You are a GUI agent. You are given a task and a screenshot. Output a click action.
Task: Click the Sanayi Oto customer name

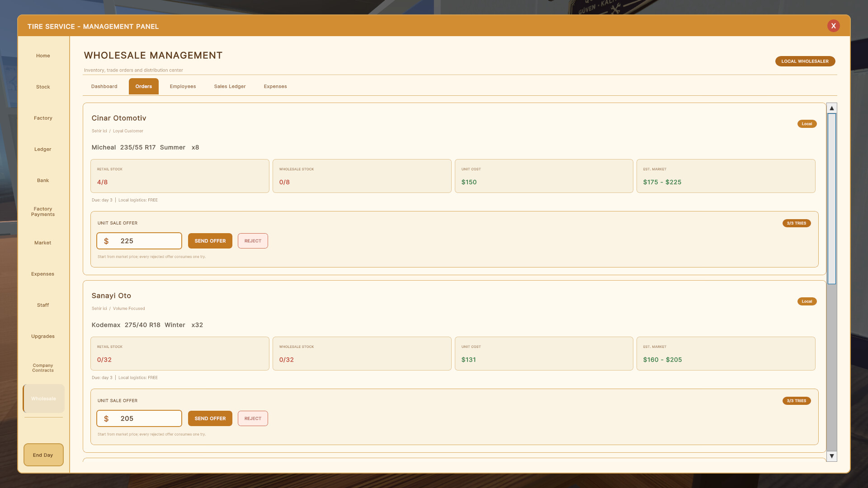[111, 296]
